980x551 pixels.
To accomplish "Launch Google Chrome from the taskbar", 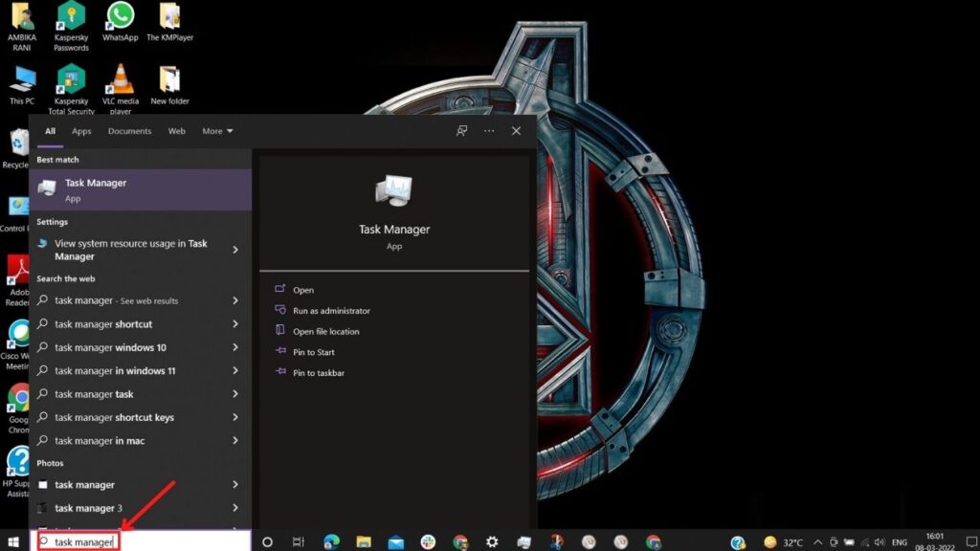I will pos(464,540).
